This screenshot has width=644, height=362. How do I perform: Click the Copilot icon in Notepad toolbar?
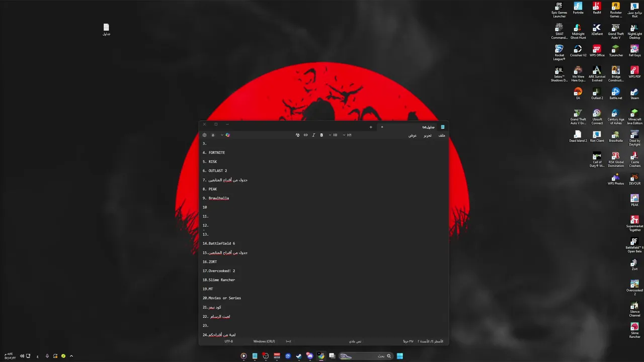click(227, 135)
